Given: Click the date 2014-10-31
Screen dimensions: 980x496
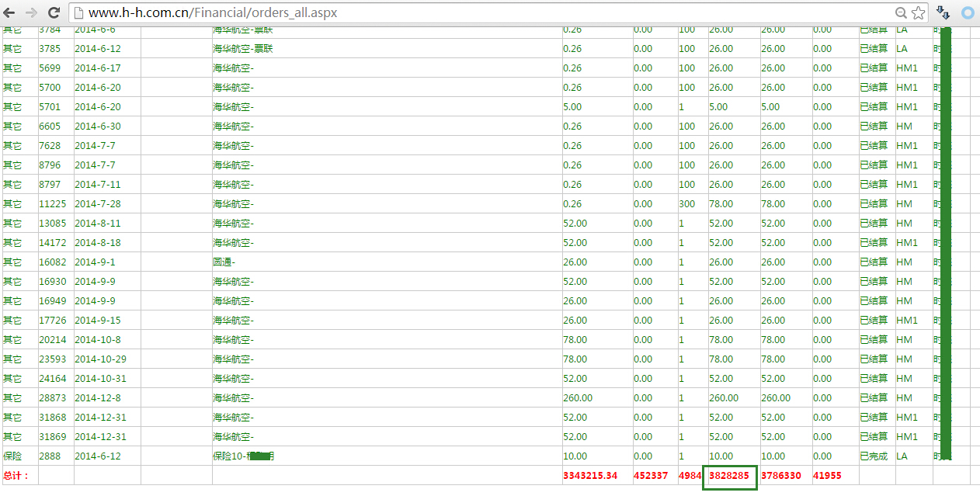Looking at the screenshot, I should (101, 378).
